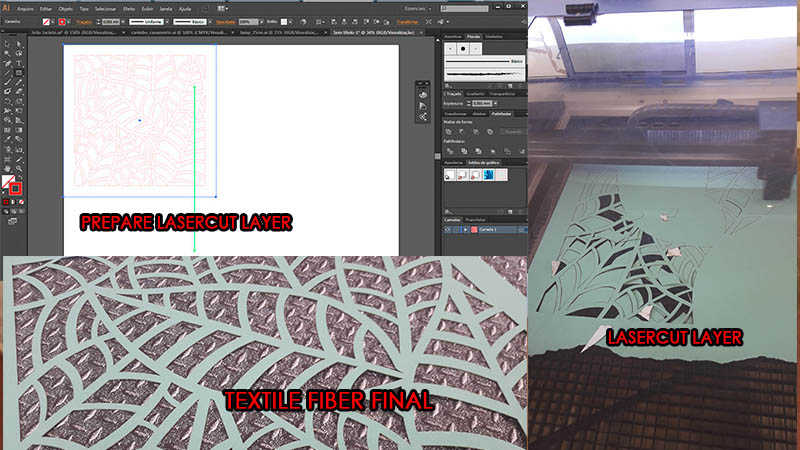800x450 pixels.
Task: Select the Blob Brush tool
Action: coord(7,92)
